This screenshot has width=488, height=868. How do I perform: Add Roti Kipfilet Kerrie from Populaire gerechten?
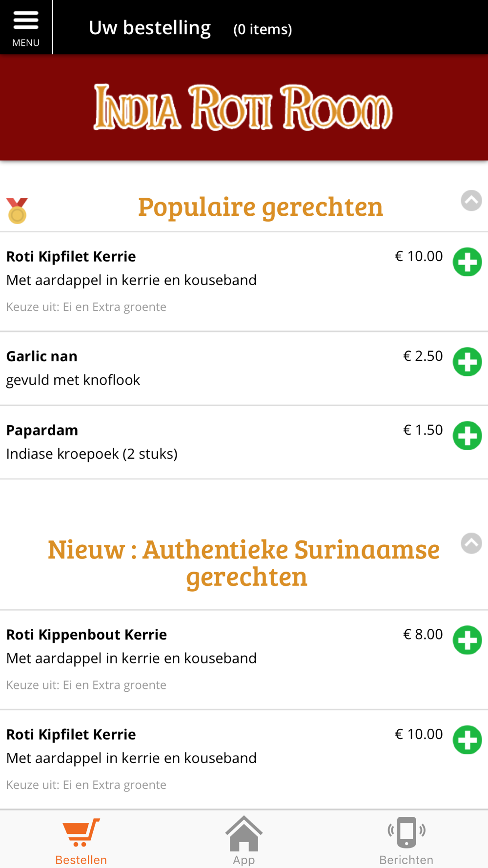click(x=467, y=262)
